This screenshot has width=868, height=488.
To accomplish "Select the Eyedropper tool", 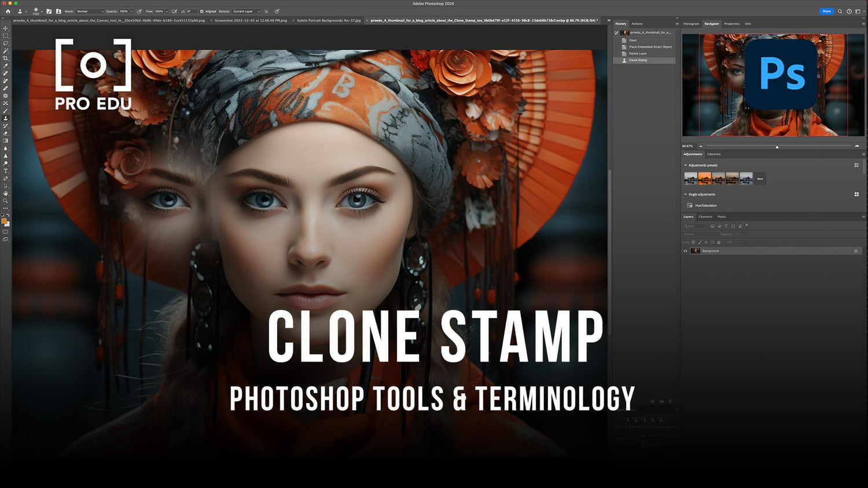I will 6,66.
